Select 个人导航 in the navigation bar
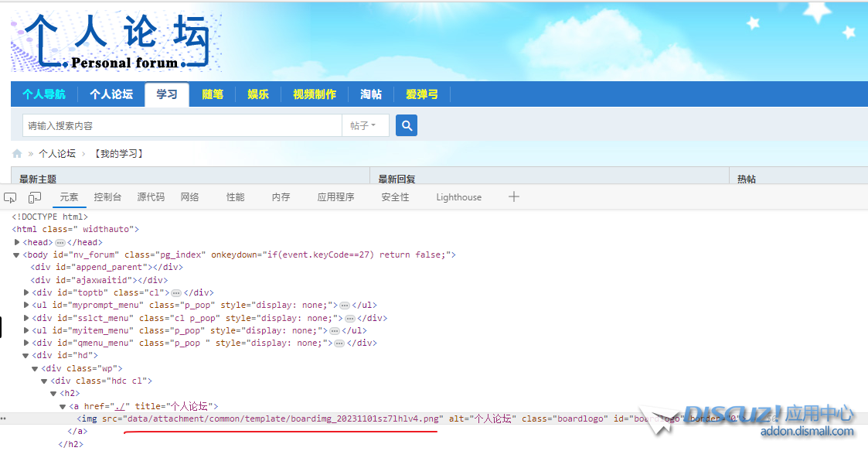Screen dimensions: 868x451 point(44,94)
